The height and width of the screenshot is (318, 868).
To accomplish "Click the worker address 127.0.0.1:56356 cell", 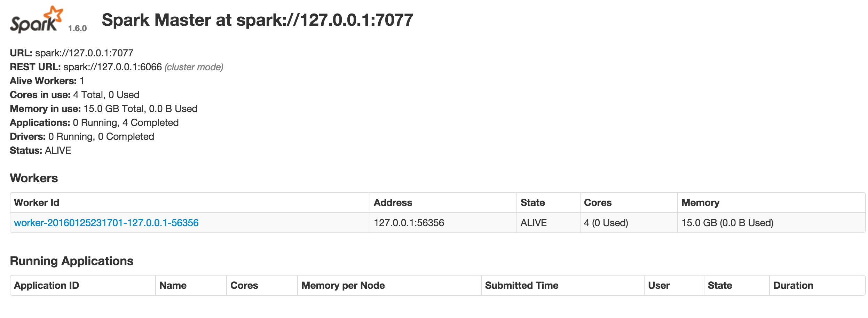I will click(409, 223).
